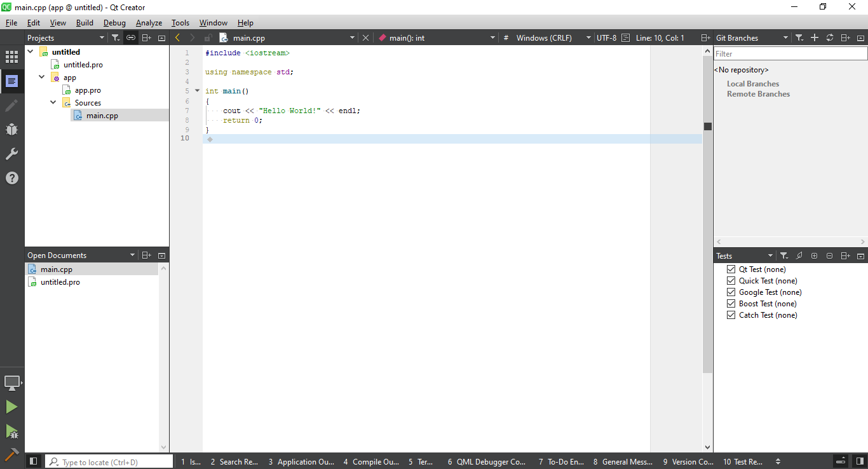Screen dimensions: 868x469
Task: Uncheck Qt Test checkbox
Action: click(731, 269)
